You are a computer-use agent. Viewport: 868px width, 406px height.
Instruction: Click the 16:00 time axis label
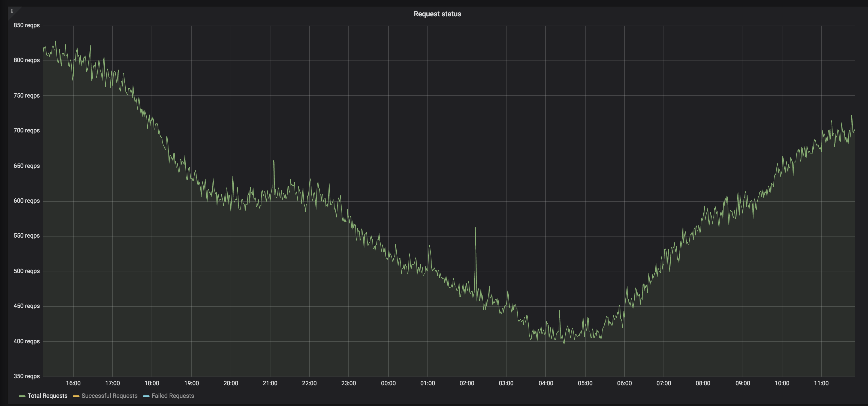tap(73, 383)
